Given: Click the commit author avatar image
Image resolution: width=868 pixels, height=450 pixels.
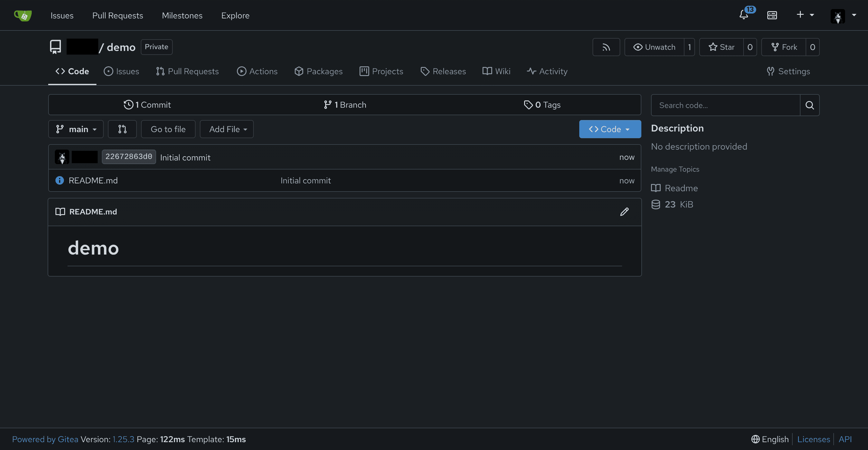Looking at the screenshot, I should click(x=62, y=157).
